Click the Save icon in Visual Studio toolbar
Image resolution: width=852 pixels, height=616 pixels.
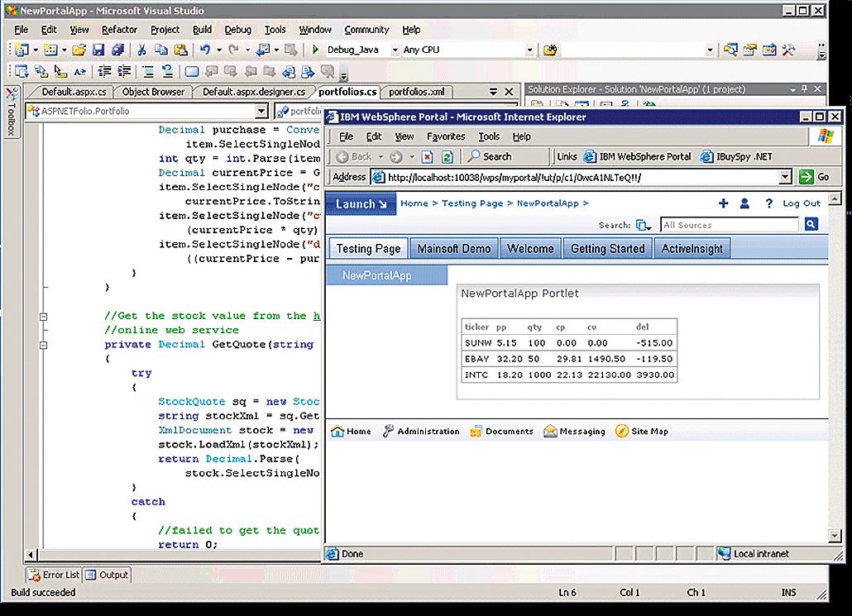click(x=98, y=50)
